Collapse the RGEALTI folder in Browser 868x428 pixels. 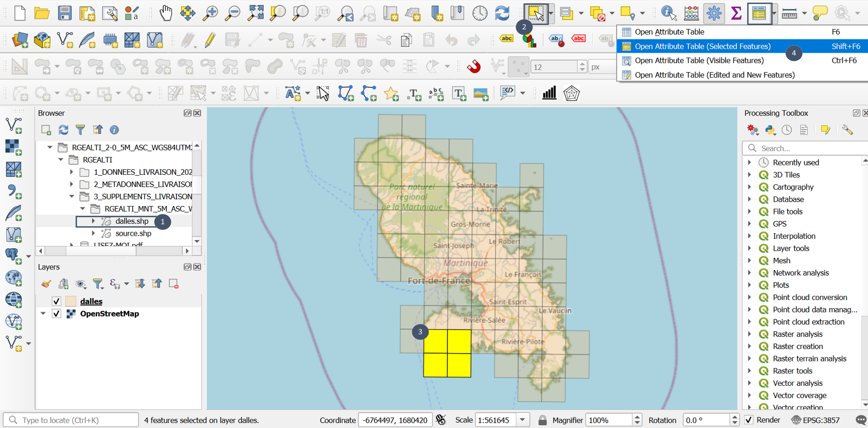point(61,159)
